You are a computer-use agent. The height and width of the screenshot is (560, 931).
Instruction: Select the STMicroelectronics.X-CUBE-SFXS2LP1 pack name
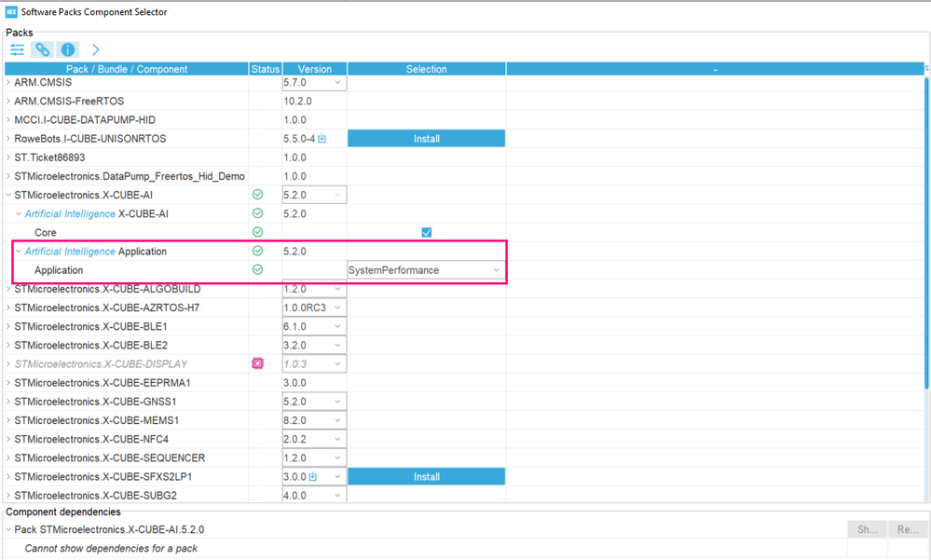(103, 477)
